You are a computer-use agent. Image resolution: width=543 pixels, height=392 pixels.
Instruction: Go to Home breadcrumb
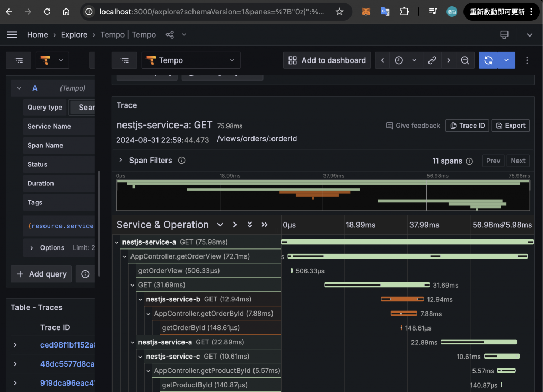pos(38,34)
